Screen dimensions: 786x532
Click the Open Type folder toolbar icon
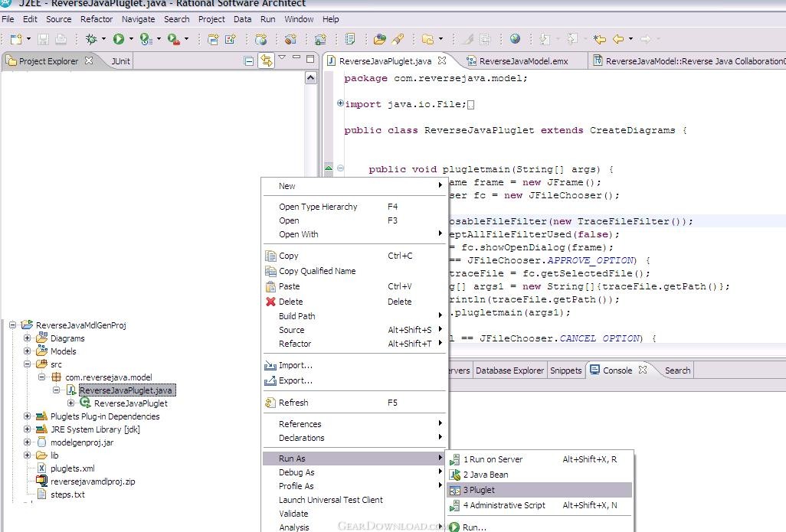point(380,39)
